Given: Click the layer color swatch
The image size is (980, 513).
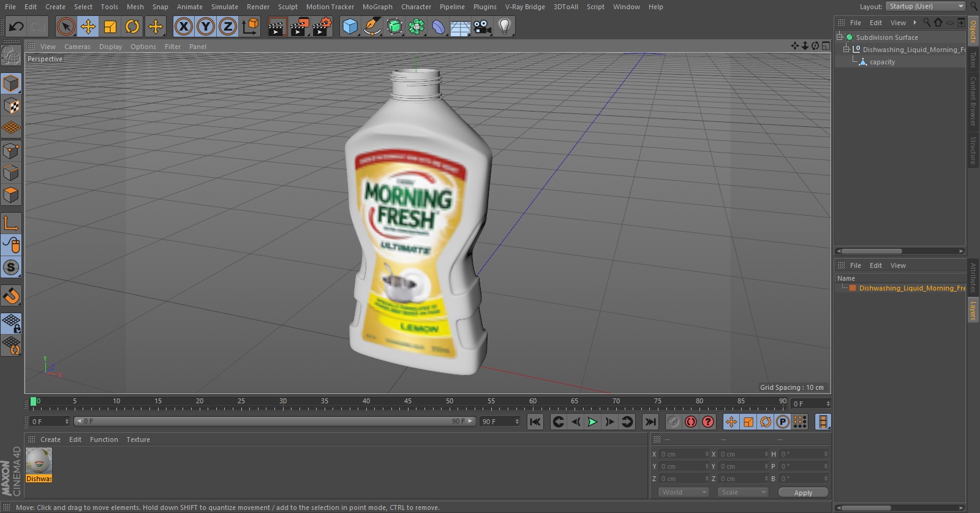Looking at the screenshot, I should 853,288.
